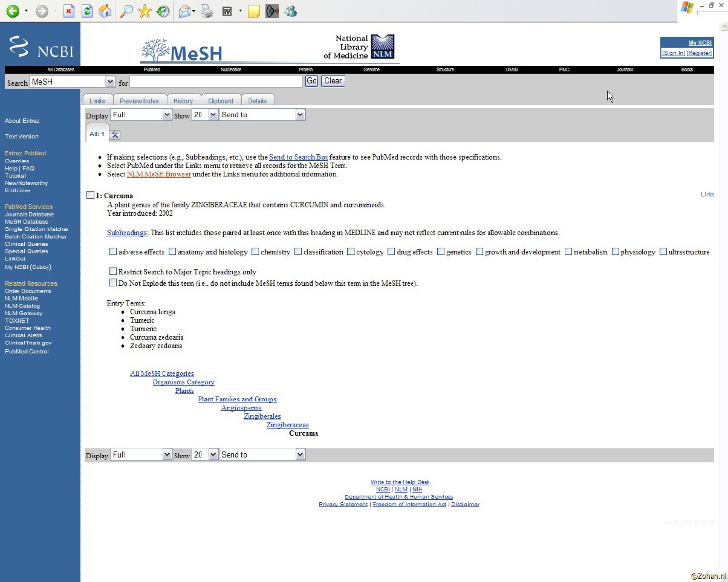Check the anatomy and histology subheading
Image resolution: width=728 pixels, height=582 pixels.
(172, 251)
